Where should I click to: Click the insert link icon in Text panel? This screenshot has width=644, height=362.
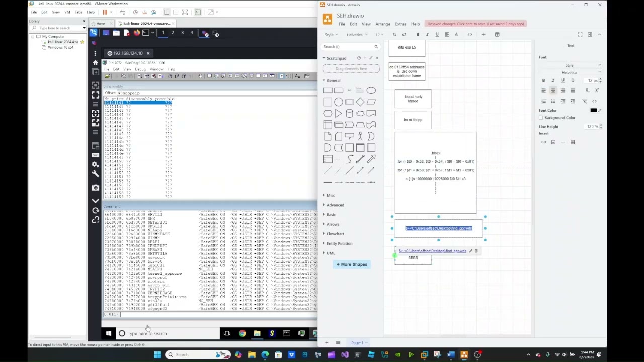pos(543,142)
